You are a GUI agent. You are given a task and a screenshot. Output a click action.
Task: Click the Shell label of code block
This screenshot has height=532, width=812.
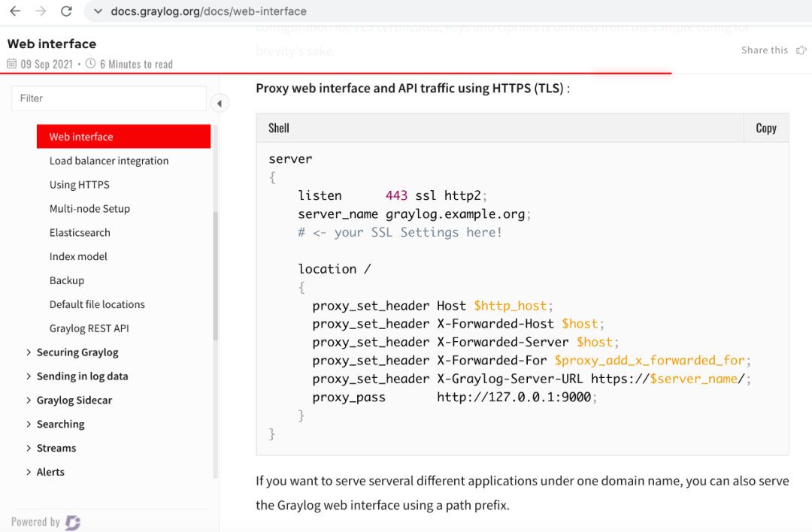279,128
